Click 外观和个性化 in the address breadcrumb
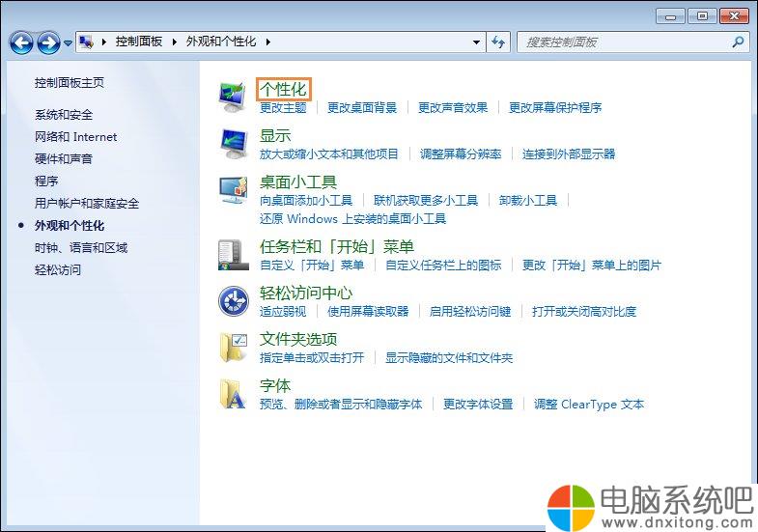Image resolution: width=758 pixels, height=532 pixels. click(221, 42)
